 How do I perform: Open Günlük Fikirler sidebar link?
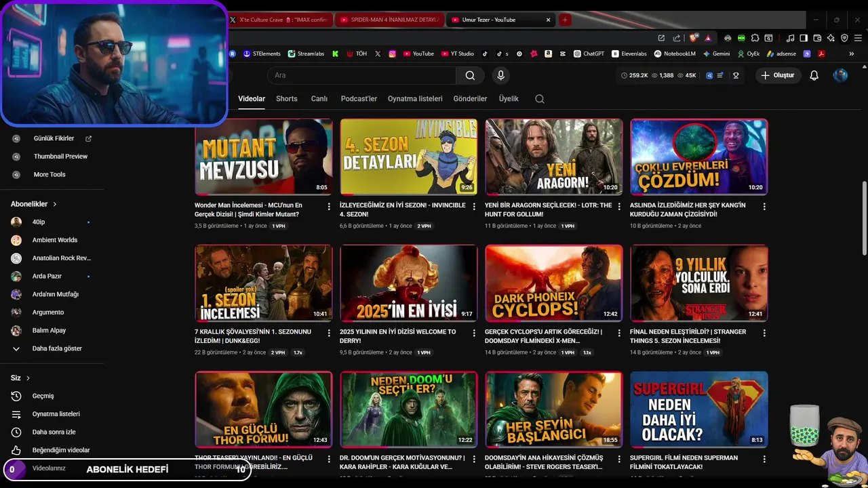coord(53,138)
